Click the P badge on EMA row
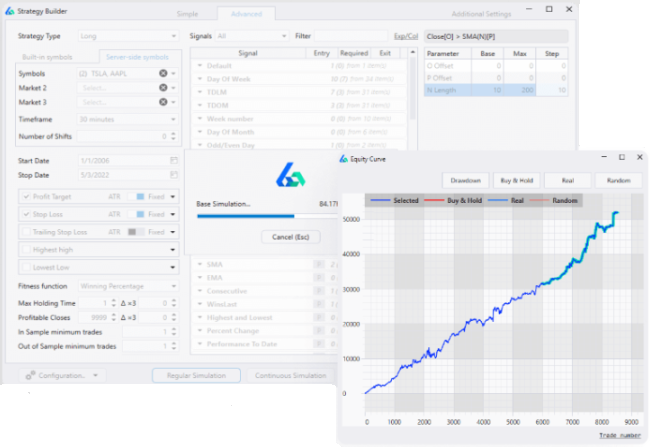Image resolution: width=650 pixels, height=447 pixels. click(x=319, y=278)
